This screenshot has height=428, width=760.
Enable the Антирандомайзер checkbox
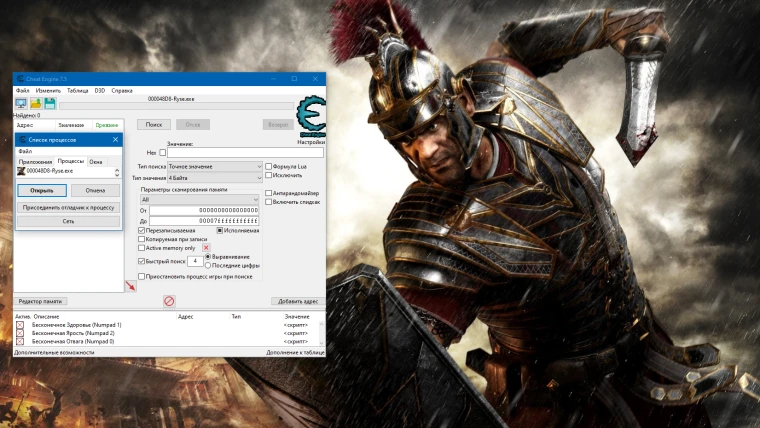268,193
